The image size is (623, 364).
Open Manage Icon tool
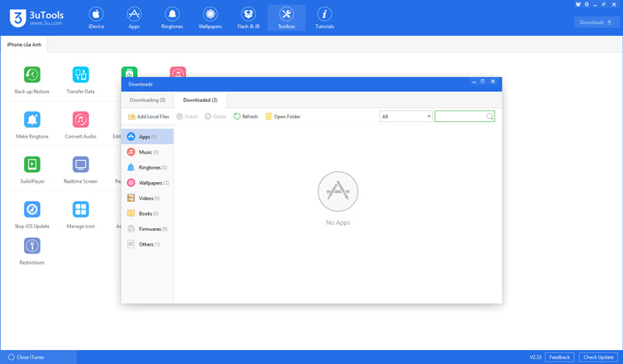81,215
